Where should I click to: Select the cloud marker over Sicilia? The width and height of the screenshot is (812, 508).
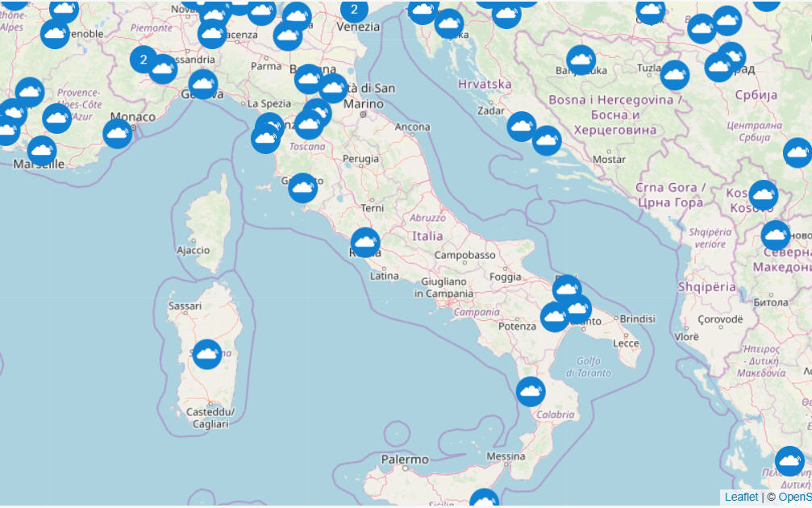coord(484,498)
